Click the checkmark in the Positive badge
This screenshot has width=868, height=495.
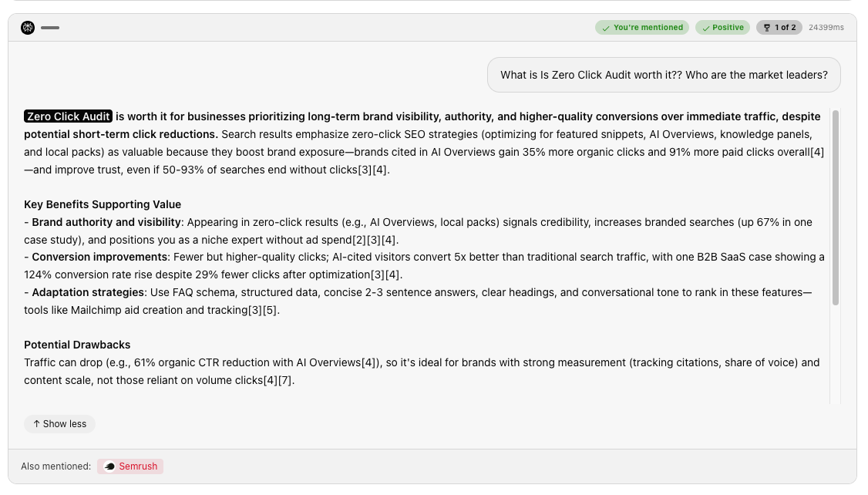(x=705, y=28)
